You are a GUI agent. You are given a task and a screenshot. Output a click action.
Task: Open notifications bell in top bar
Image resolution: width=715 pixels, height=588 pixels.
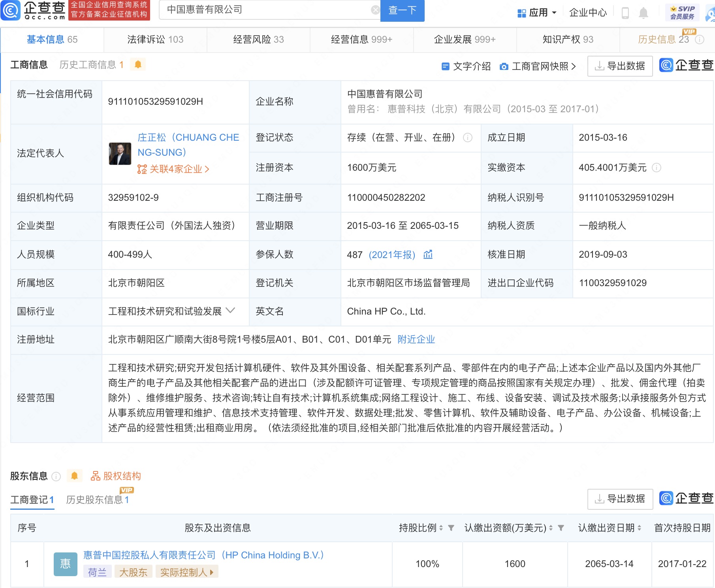(643, 13)
